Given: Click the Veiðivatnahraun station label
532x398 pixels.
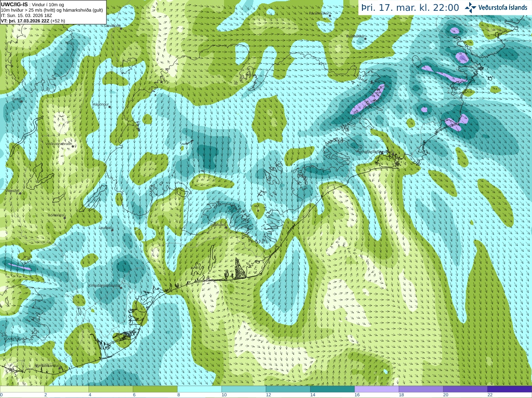Looking at the screenshot, I should click(59, 144).
